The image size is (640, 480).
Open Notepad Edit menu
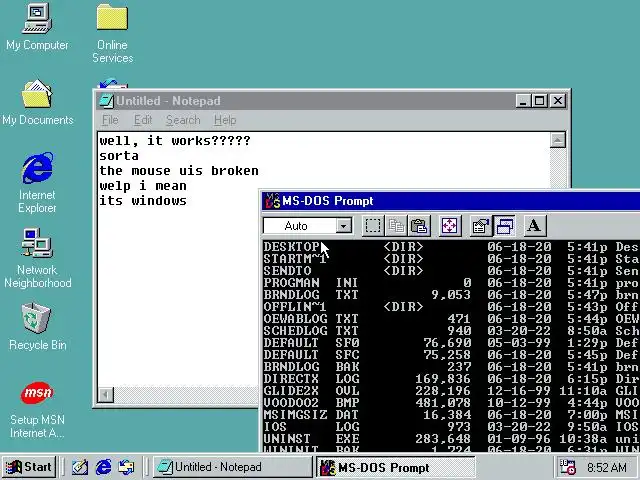pyautogui.click(x=143, y=120)
